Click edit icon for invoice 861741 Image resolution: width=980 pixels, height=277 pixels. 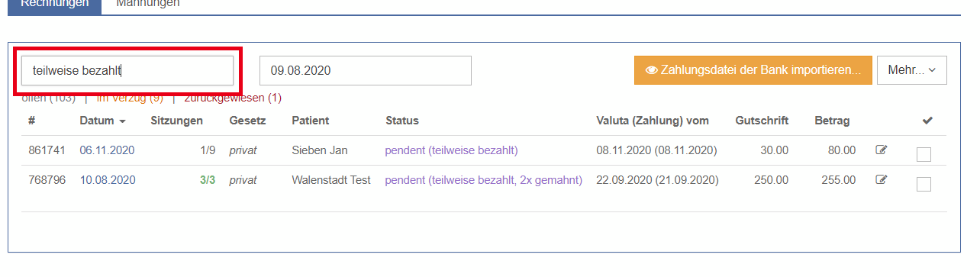882,150
